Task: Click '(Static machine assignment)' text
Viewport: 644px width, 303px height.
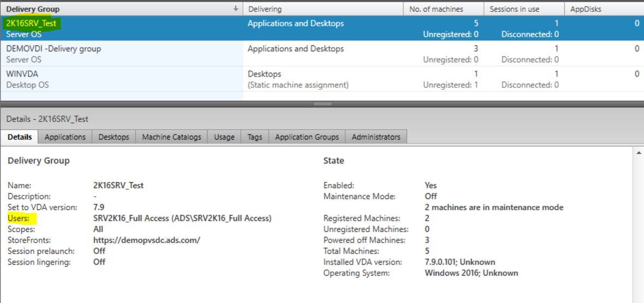Action: [298, 85]
